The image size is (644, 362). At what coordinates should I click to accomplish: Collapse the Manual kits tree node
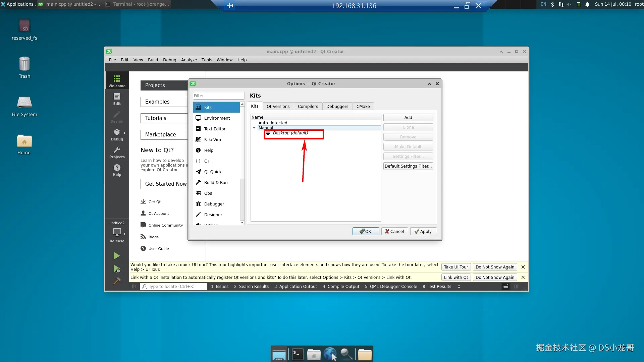click(254, 128)
